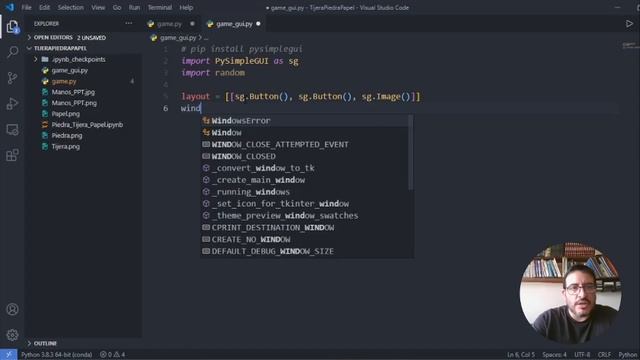Change indentation via Spaces: 4
Image resolution: width=640 pixels, height=360 pixels.
click(554, 355)
